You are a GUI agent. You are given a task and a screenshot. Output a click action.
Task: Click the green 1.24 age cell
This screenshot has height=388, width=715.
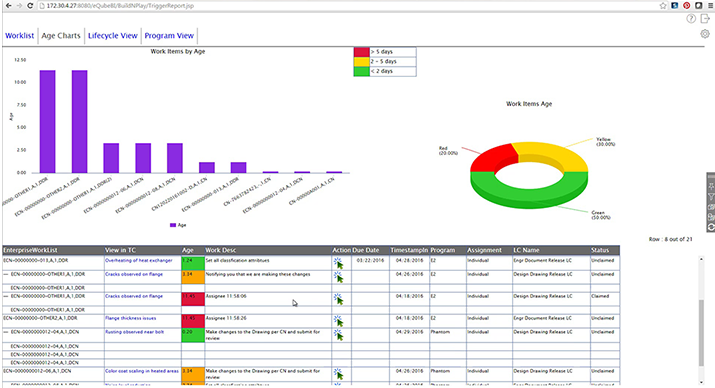(193, 263)
